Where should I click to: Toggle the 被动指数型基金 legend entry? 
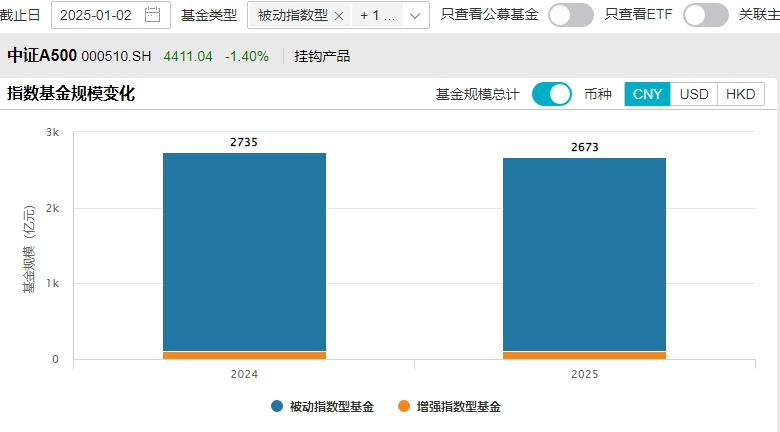[x=322, y=407]
